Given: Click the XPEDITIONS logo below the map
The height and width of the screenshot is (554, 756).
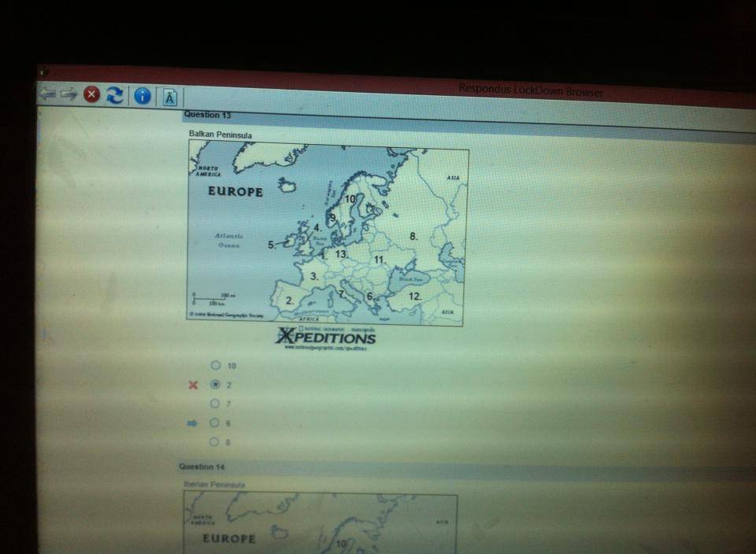Looking at the screenshot, I should (x=326, y=338).
